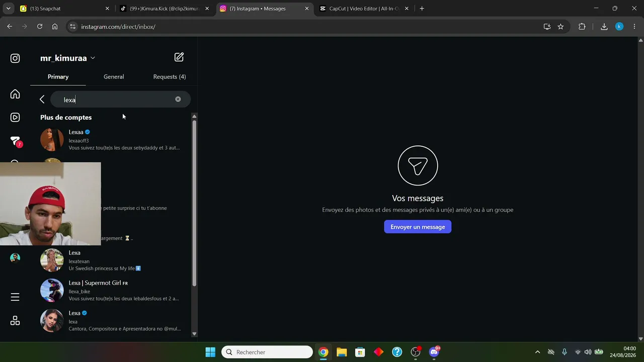Open the Chrome extensions puzzle icon
Image resolution: width=644 pixels, height=362 pixels.
pos(582,27)
